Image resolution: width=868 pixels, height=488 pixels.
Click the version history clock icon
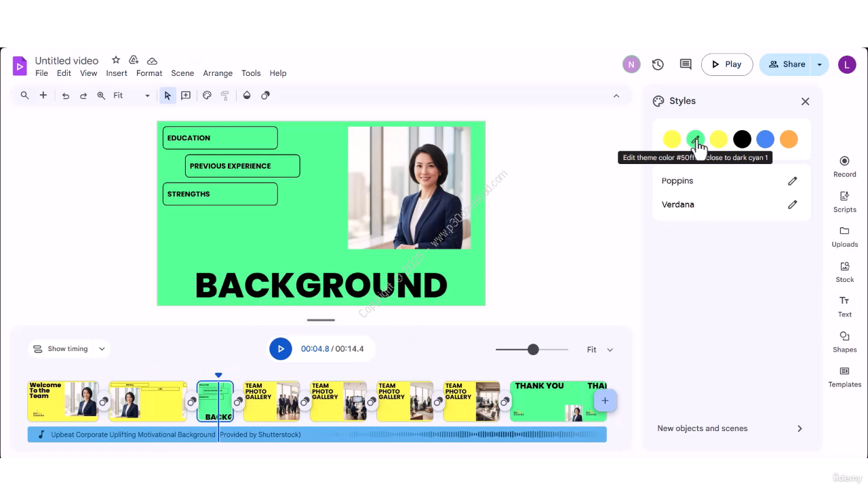click(x=658, y=64)
